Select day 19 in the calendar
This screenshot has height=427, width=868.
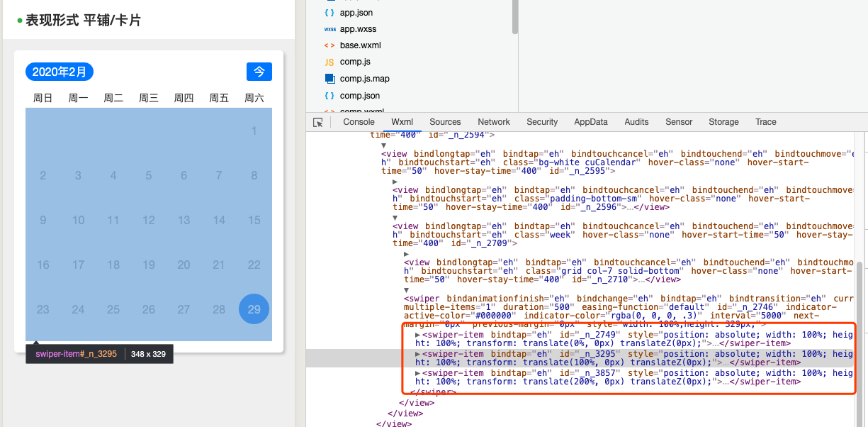click(x=149, y=265)
